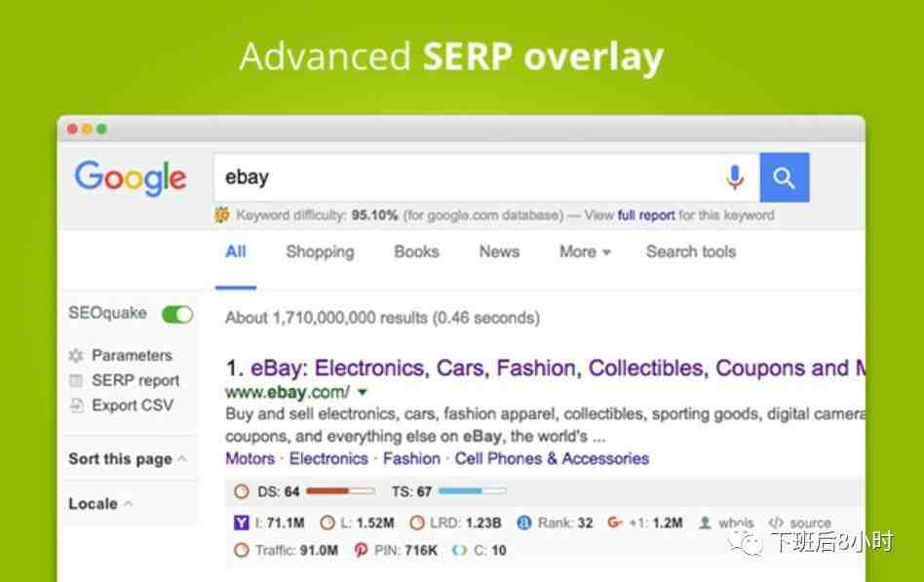The image size is (924, 582).
Task: Turn off the SEOquake toggle switch
Action: click(x=177, y=314)
